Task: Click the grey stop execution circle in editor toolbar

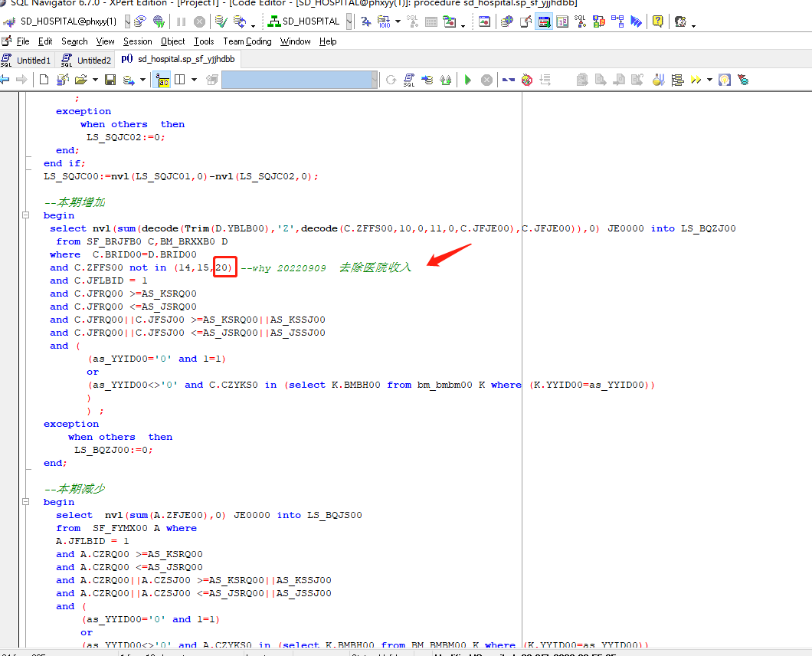Action: [x=486, y=80]
